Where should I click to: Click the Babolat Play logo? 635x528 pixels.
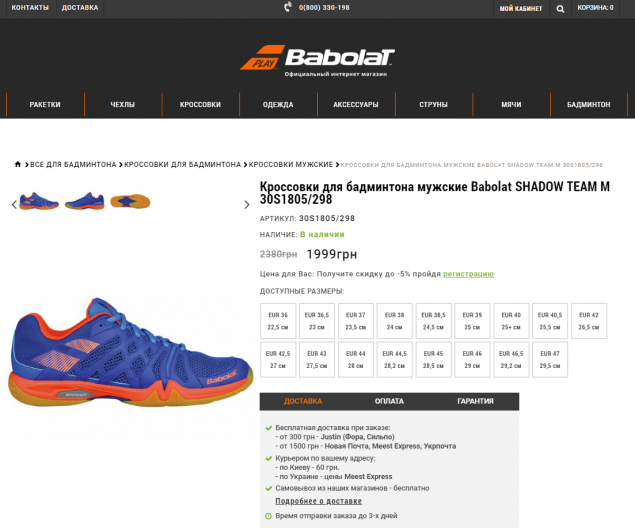click(318, 61)
